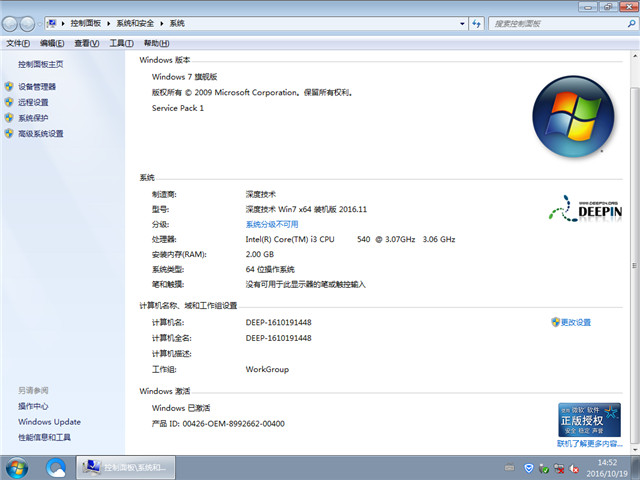This screenshot has height=480, width=640.
Task: Open the Windows Start orb
Action: coord(17,466)
